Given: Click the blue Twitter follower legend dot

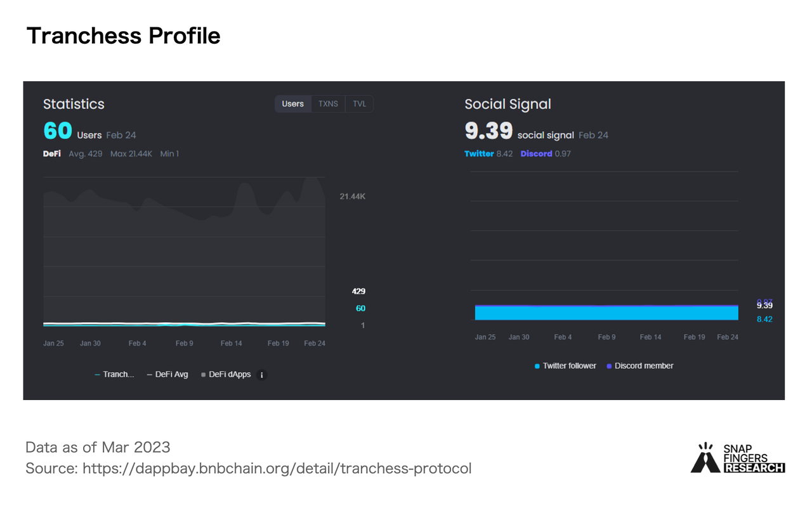Looking at the screenshot, I should tap(537, 366).
